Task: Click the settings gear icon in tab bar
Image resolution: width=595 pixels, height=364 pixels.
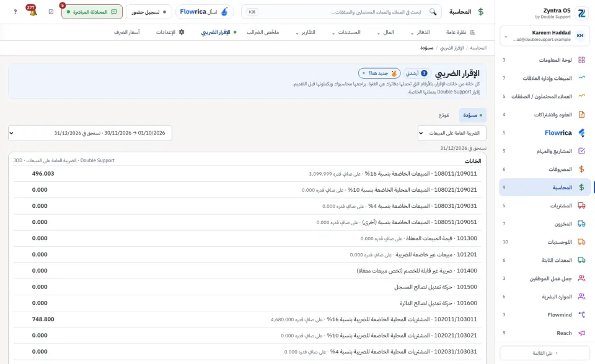Action: tap(182, 32)
